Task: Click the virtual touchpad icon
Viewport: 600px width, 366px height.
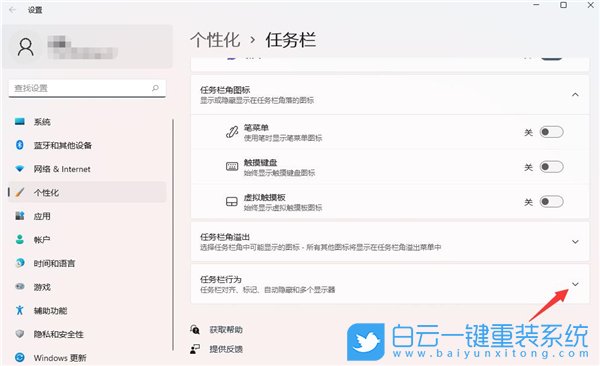Action: pos(232,202)
